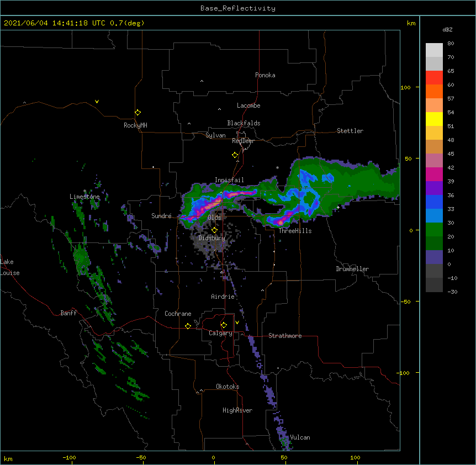Screen dimensions: 476x465
Task: Select the blue 33-36 dBZ legend swatch
Action: (434, 202)
